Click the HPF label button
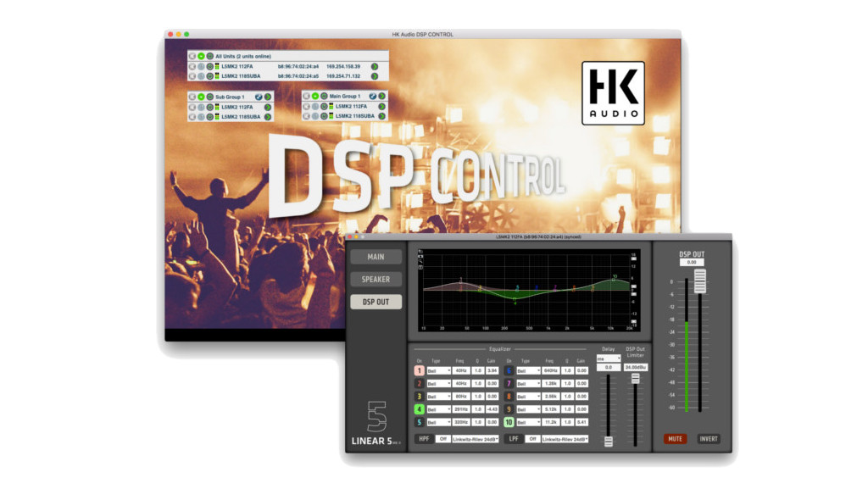This screenshot has height=489, width=868. [424, 439]
